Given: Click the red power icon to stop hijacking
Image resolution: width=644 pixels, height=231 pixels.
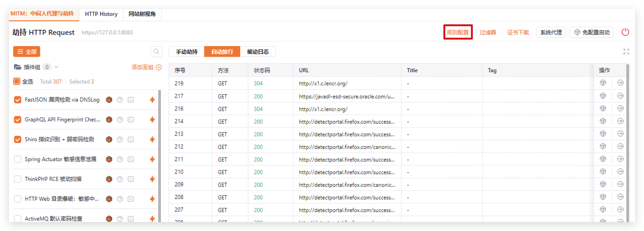Looking at the screenshot, I should point(625,32).
